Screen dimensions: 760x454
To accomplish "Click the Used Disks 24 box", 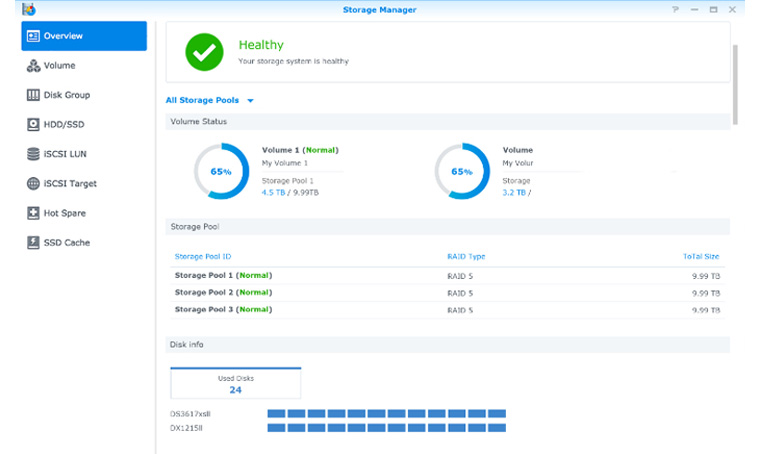I will click(x=235, y=384).
